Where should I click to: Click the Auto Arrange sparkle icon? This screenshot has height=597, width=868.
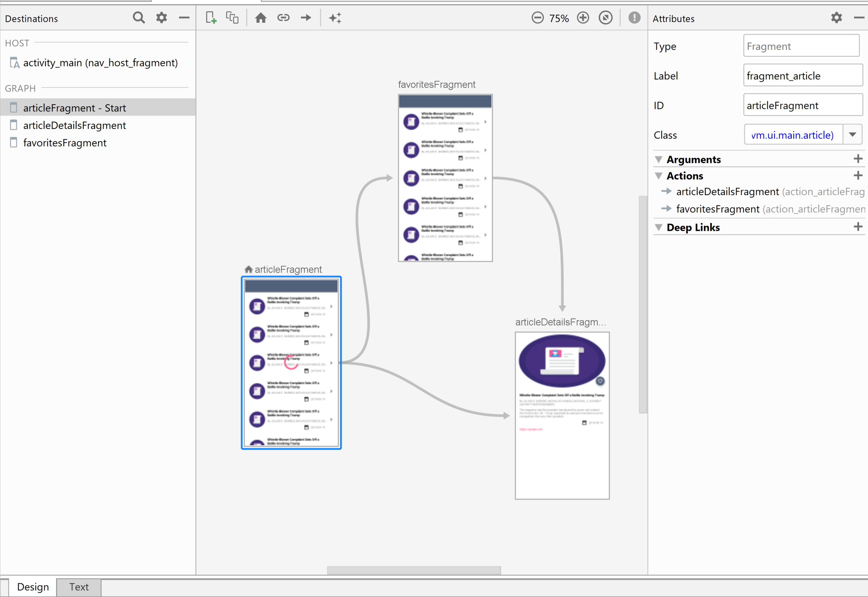click(x=335, y=17)
